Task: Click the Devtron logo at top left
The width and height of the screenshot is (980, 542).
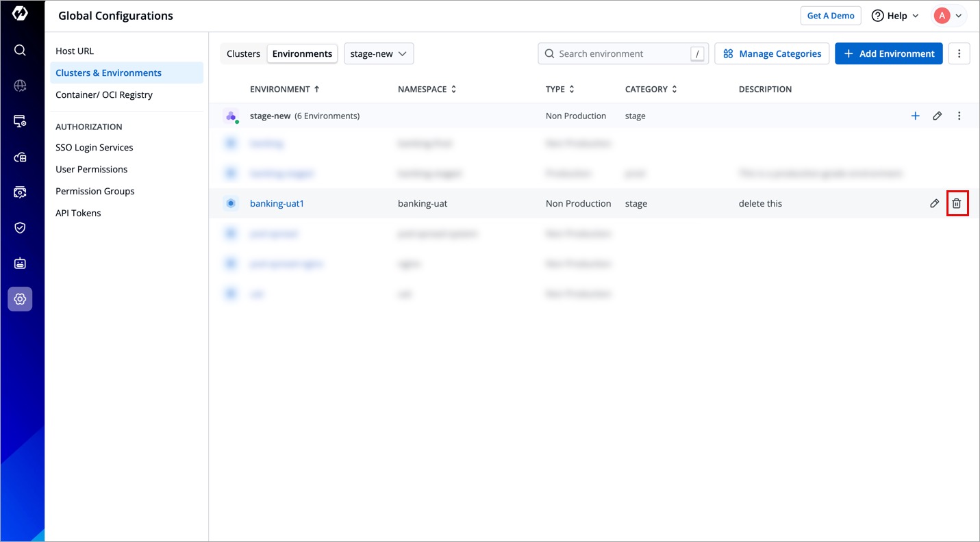Action: click(x=20, y=14)
